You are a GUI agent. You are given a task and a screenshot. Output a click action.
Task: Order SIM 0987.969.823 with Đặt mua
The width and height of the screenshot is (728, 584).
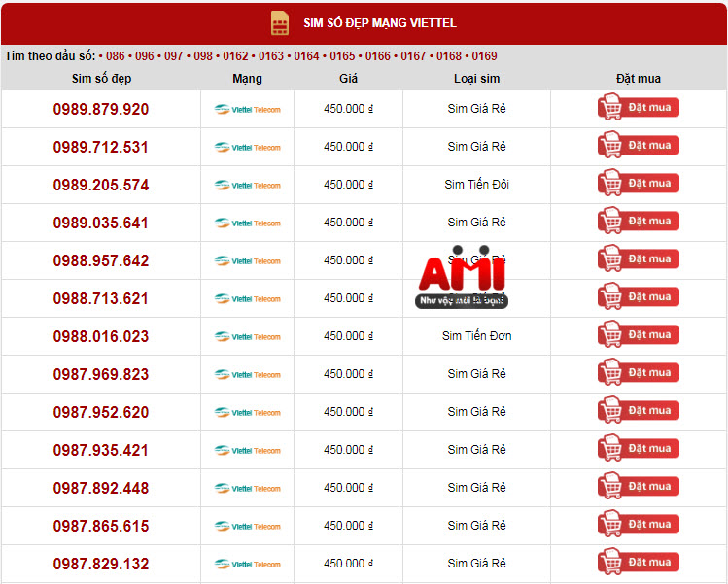(x=639, y=373)
